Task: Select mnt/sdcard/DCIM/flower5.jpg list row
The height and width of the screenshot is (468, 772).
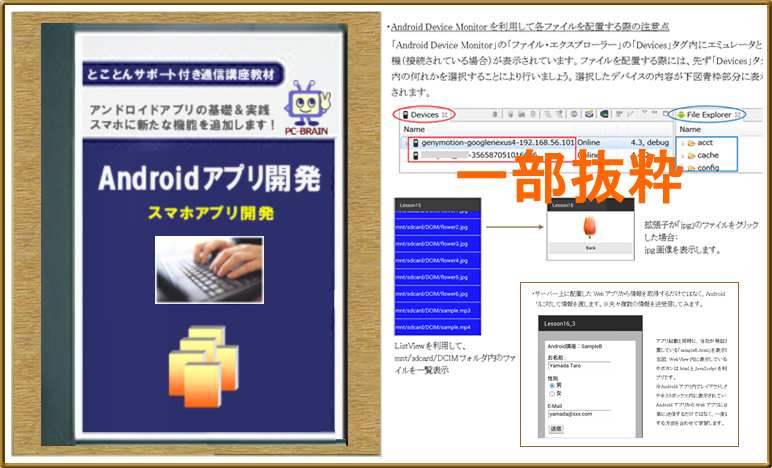Action: point(437,278)
